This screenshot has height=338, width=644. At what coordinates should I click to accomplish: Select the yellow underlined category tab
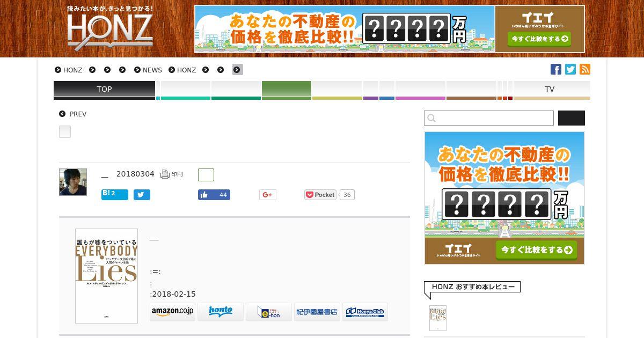pyautogui.click(x=337, y=90)
